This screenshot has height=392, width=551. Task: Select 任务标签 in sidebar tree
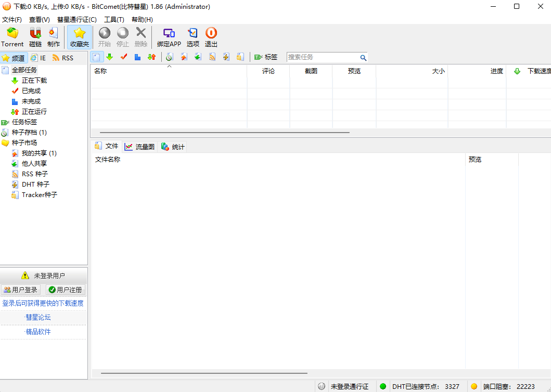(24, 122)
